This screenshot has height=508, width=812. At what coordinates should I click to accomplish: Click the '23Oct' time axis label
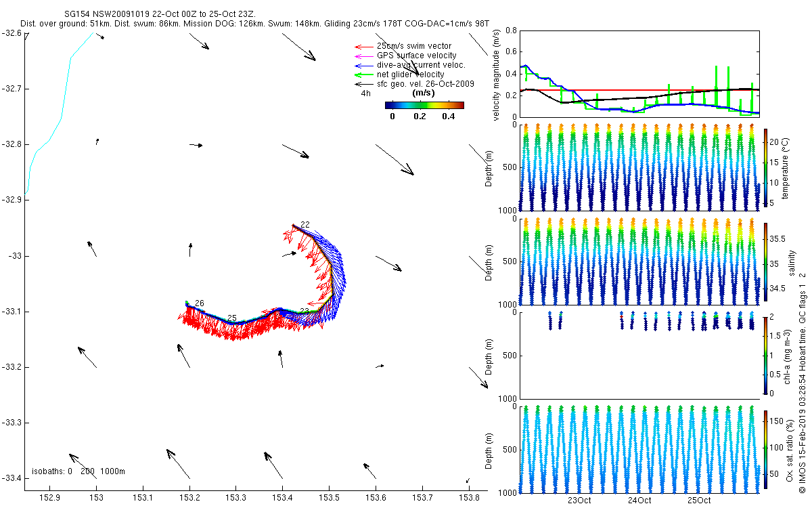(579, 501)
